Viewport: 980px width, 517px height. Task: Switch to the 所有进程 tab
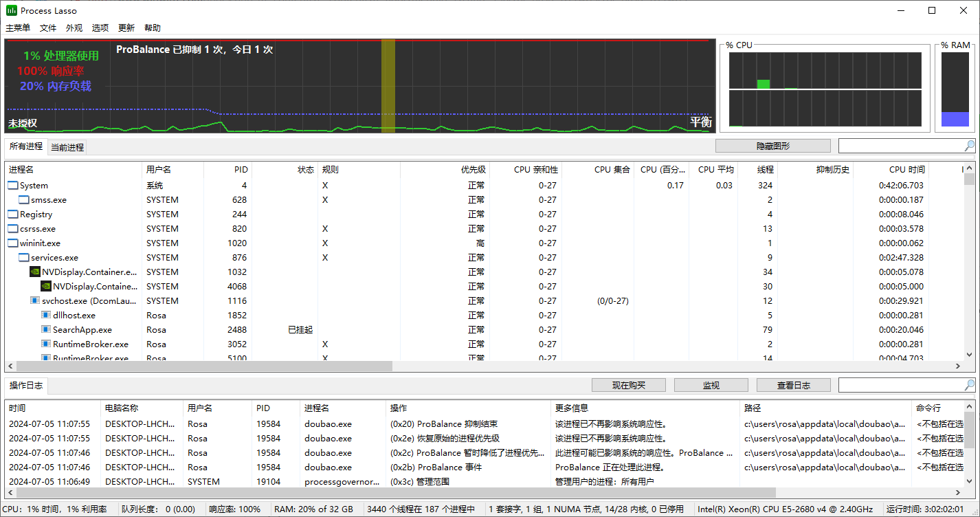tap(26, 146)
